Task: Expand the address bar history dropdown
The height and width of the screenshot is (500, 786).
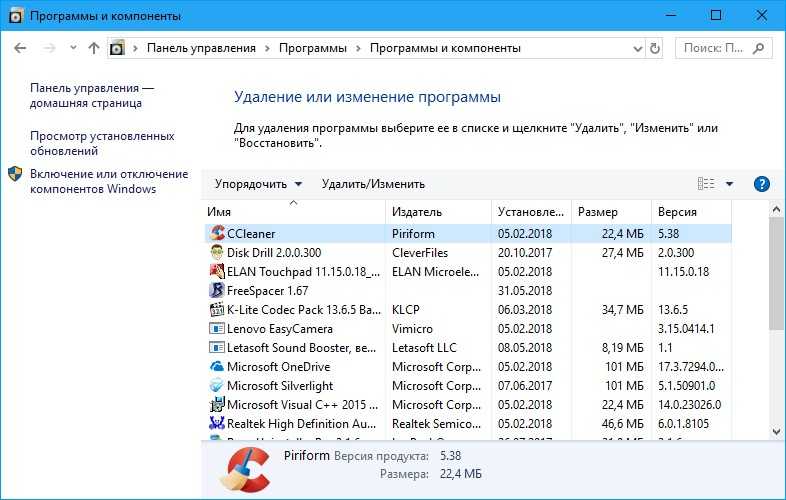Action: coord(638,49)
